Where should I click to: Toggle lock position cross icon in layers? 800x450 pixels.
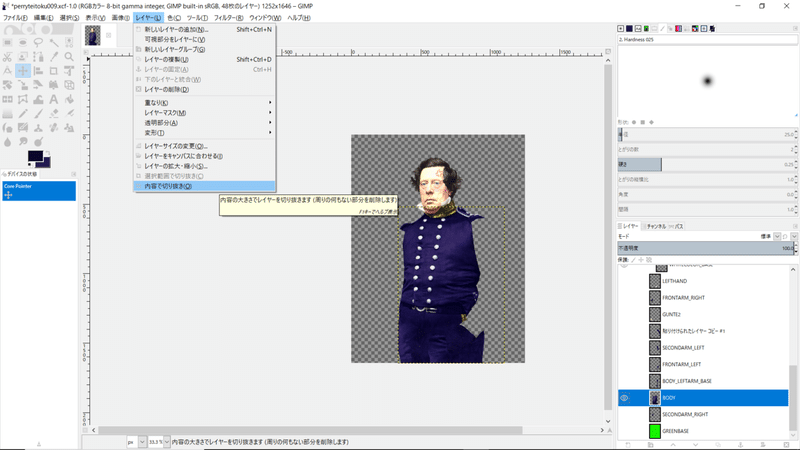[x=641, y=260]
